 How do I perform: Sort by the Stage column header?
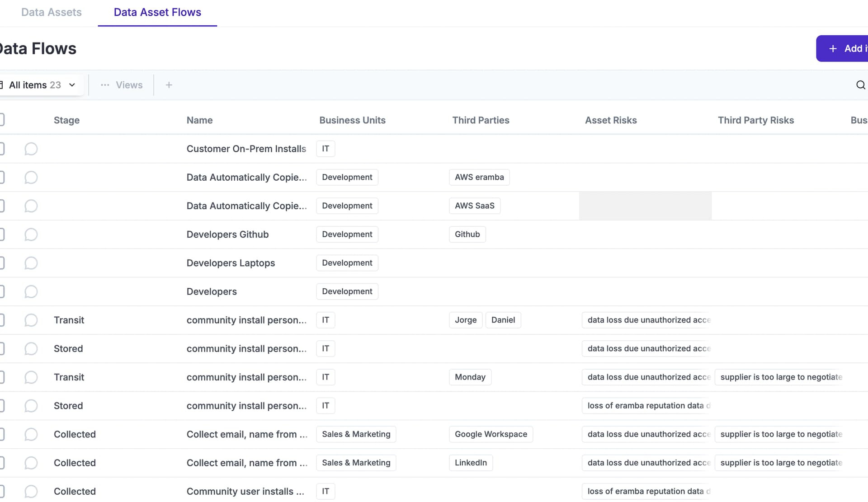tap(66, 120)
